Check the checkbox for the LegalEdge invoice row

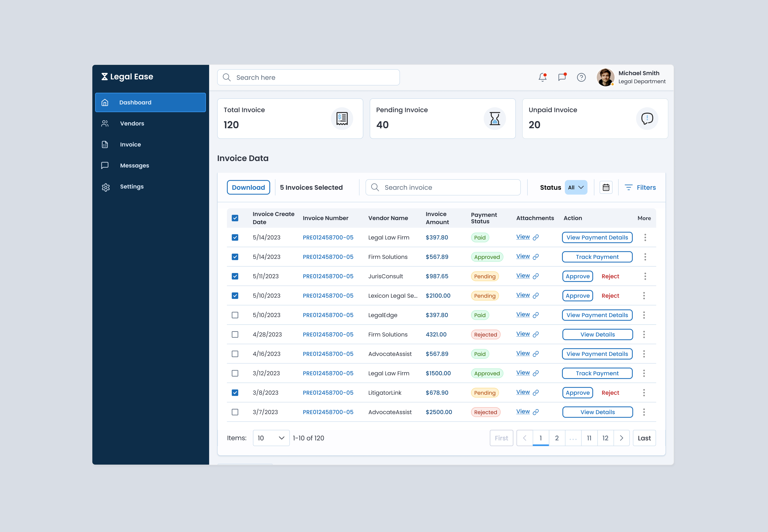[235, 315]
